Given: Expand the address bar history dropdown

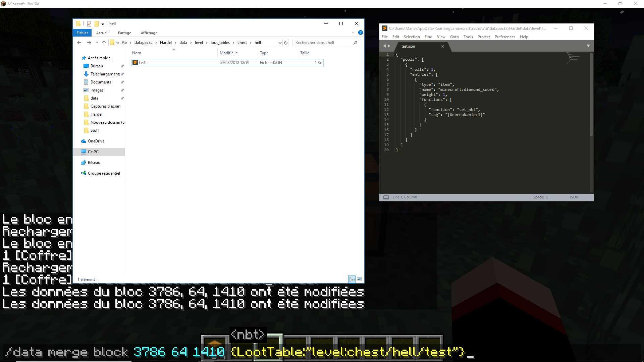Looking at the screenshot, I should [280, 43].
